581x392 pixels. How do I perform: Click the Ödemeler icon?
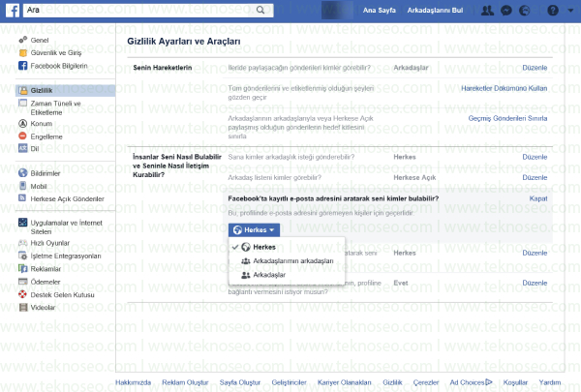coord(23,282)
